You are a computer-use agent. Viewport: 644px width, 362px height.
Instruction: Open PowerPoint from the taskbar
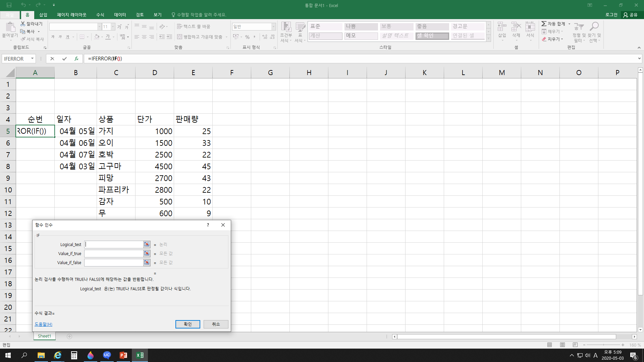tap(123, 355)
